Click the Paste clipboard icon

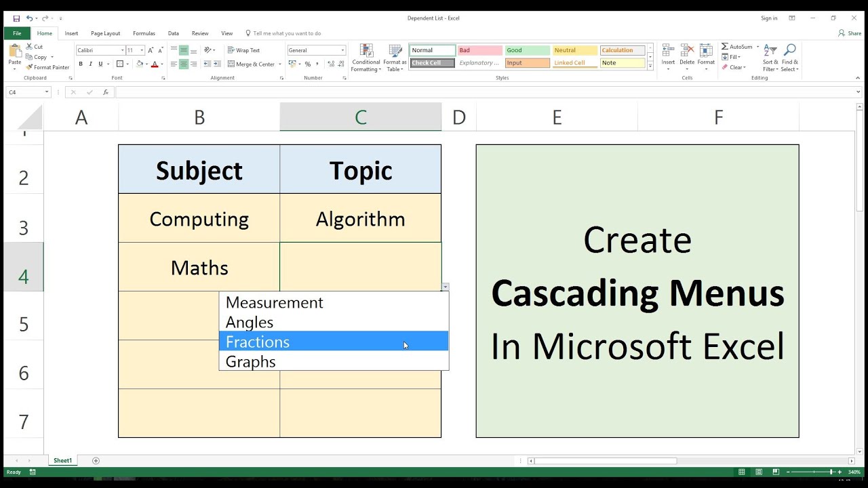pyautogui.click(x=14, y=52)
